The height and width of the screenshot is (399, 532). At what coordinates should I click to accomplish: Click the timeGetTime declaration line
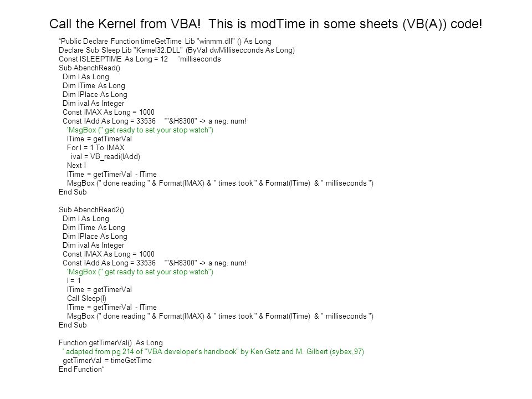coord(165,42)
